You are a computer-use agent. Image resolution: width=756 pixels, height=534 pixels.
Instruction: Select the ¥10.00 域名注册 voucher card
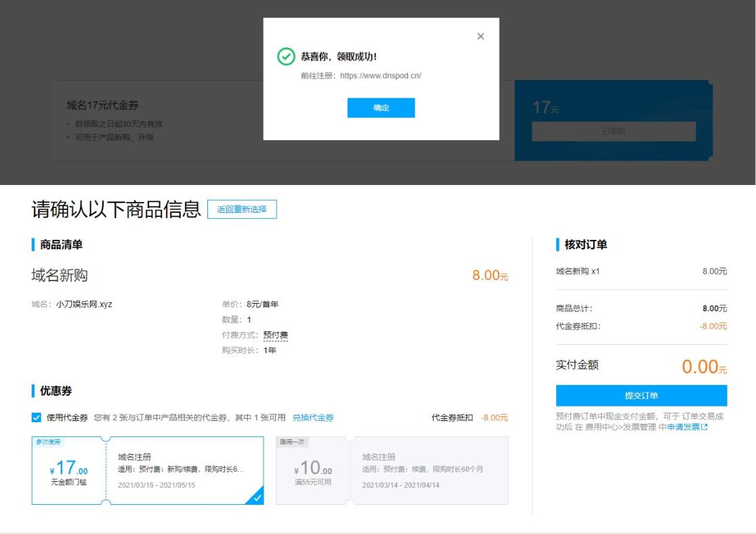[392, 470]
